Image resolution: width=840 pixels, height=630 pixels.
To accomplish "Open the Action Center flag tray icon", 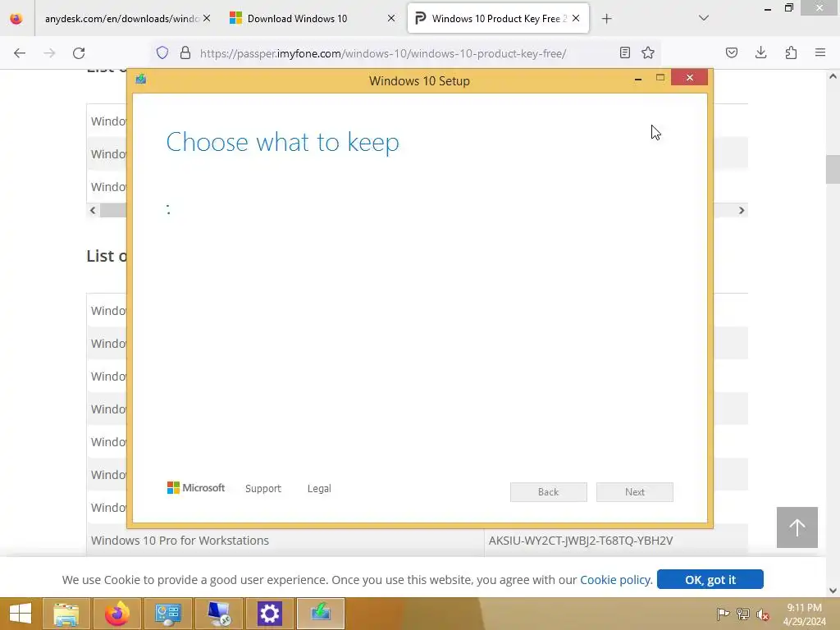I will [x=723, y=614].
